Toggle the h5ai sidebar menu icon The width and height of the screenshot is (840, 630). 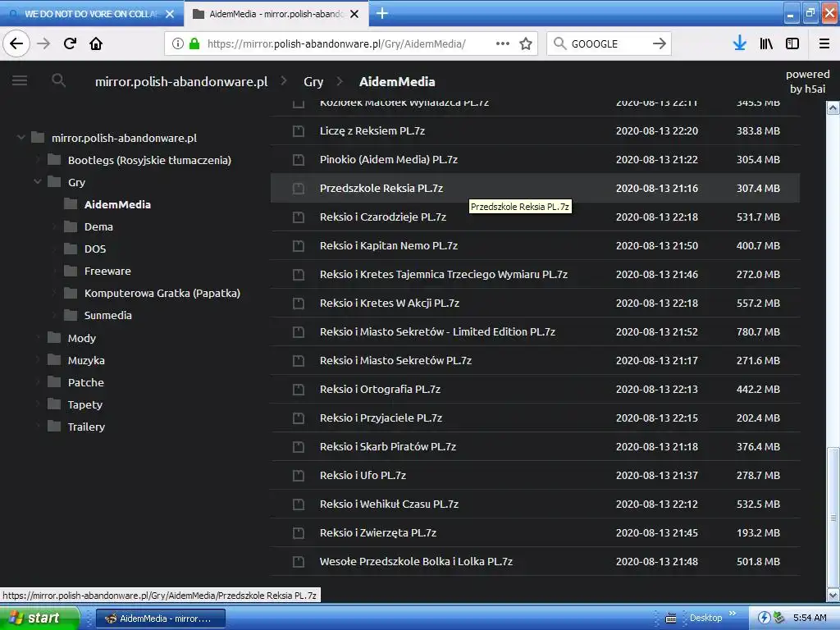tap(20, 80)
